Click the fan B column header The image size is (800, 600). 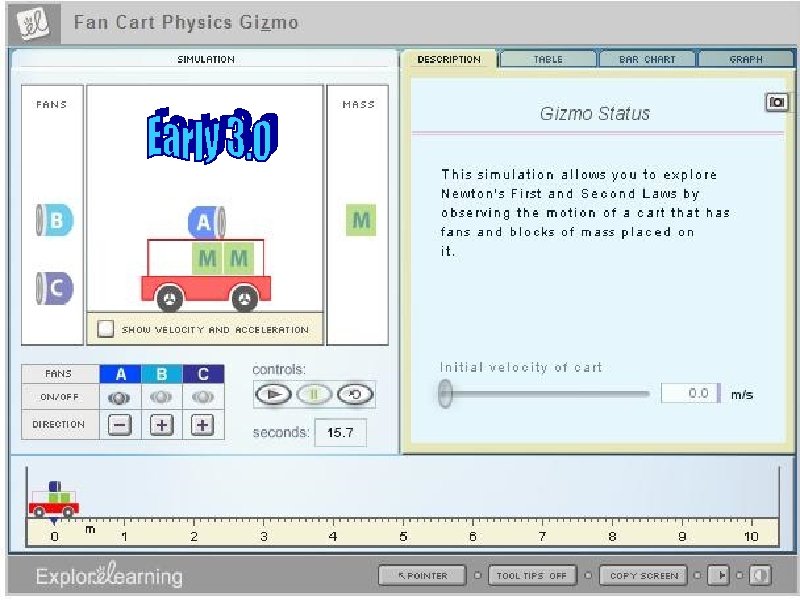point(162,374)
